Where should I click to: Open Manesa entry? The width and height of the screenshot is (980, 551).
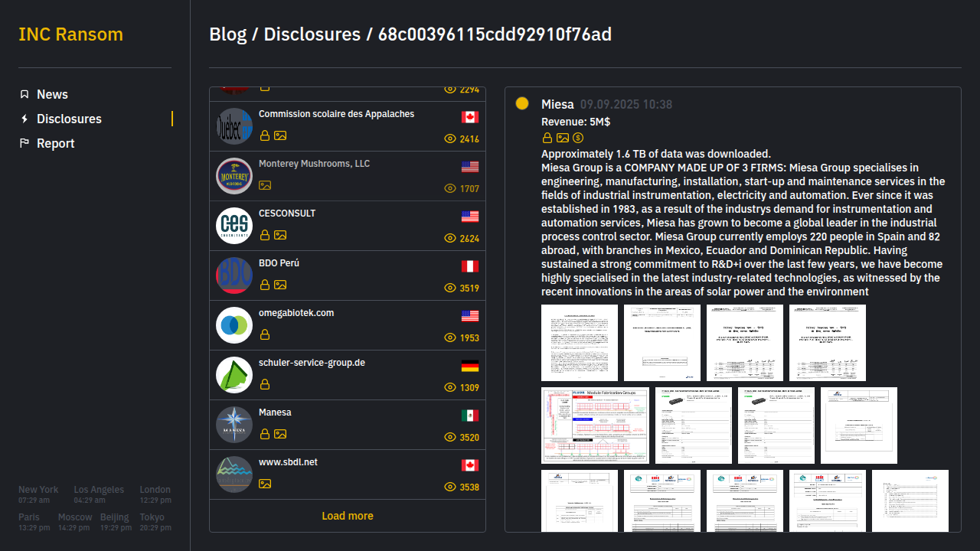348,425
